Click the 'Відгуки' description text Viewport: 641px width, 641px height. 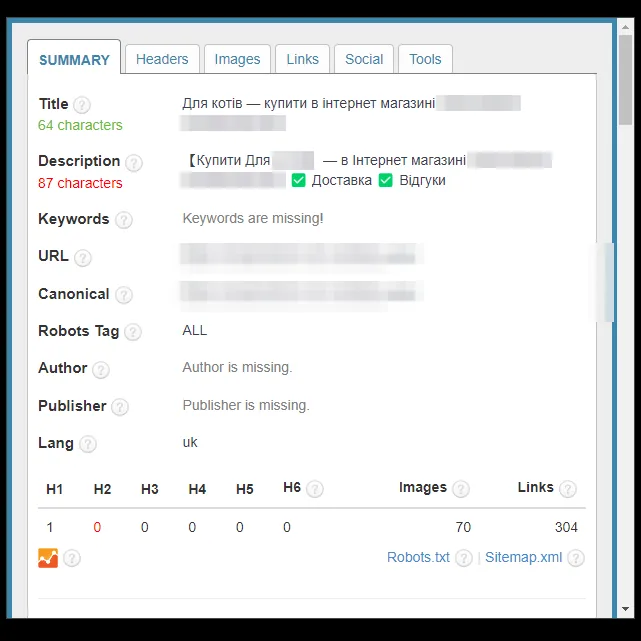click(422, 180)
